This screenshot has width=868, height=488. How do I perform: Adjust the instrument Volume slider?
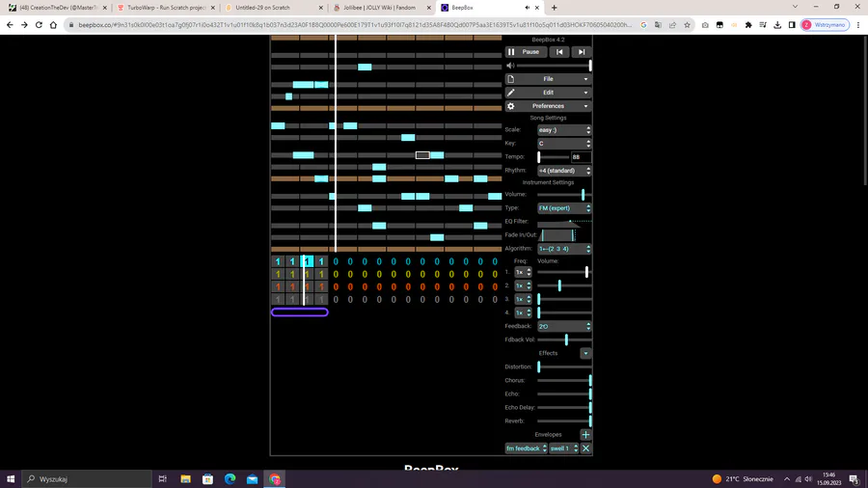564,194
